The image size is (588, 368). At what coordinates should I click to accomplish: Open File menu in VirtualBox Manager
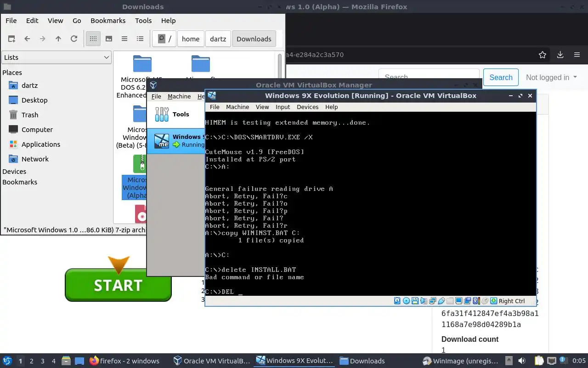(x=156, y=96)
